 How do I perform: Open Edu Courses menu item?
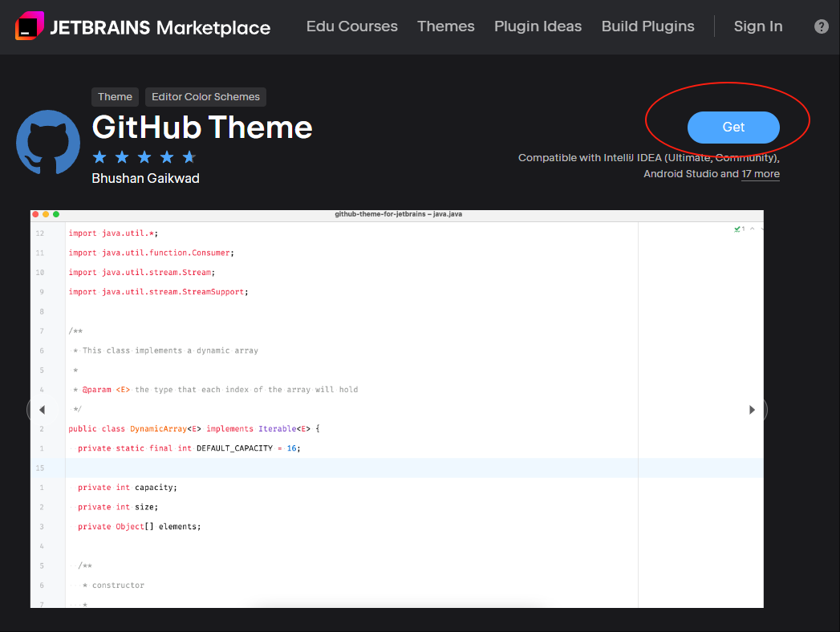pos(352,26)
